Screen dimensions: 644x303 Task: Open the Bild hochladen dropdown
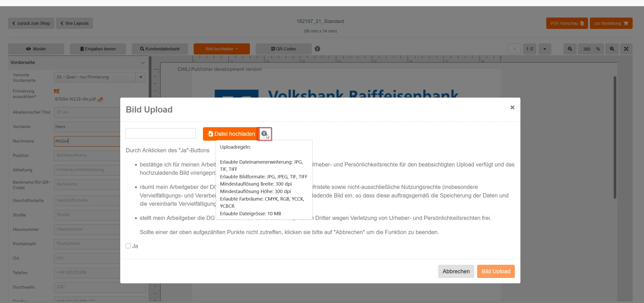[222, 49]
